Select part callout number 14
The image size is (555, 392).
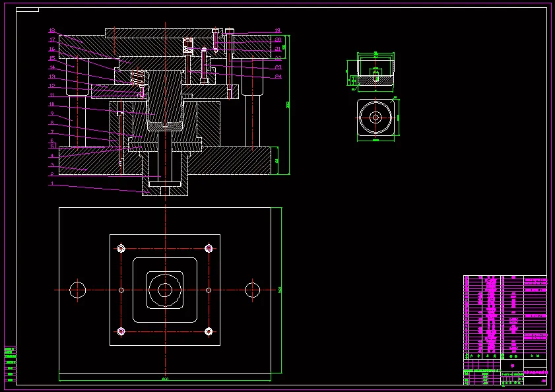52,67
